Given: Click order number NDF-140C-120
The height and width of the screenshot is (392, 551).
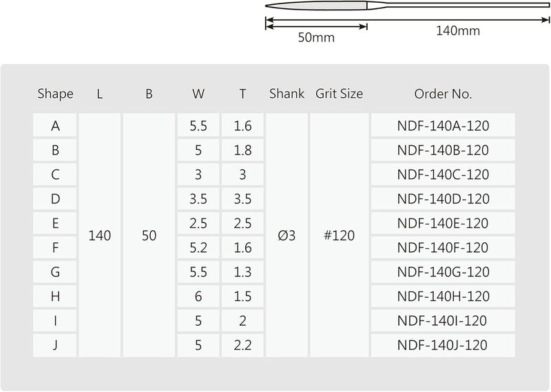Looking at the screenshot, I should click(x=443, y=174).
